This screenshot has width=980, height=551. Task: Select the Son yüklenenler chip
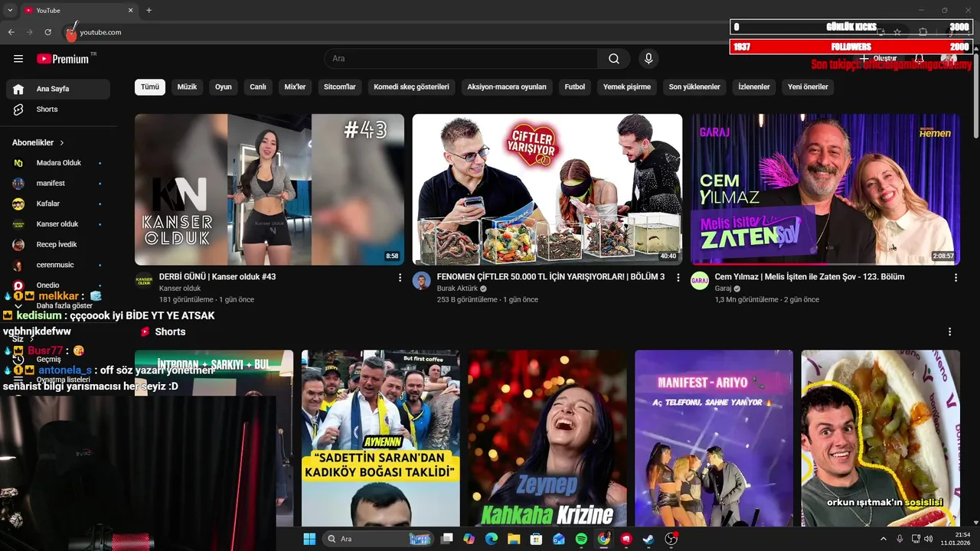(694, 87)
